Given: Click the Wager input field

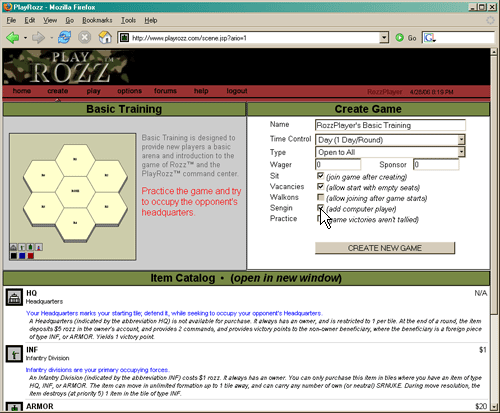Looking at the screenshot, I should click(338, 164).
